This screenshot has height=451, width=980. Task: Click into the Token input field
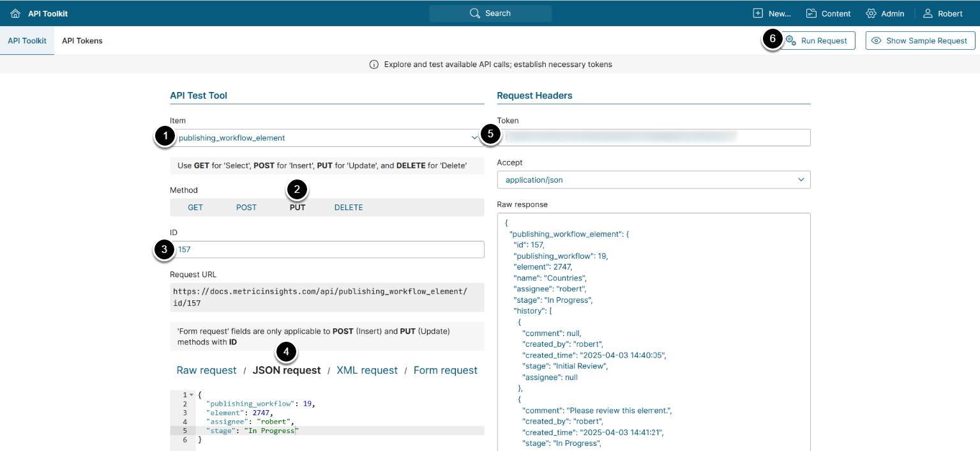click(x=653, y=137)
